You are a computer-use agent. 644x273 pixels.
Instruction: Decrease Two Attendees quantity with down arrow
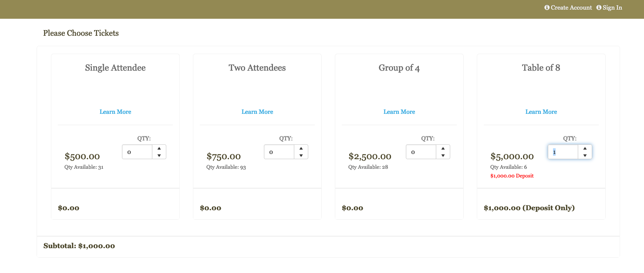(301, 155)
